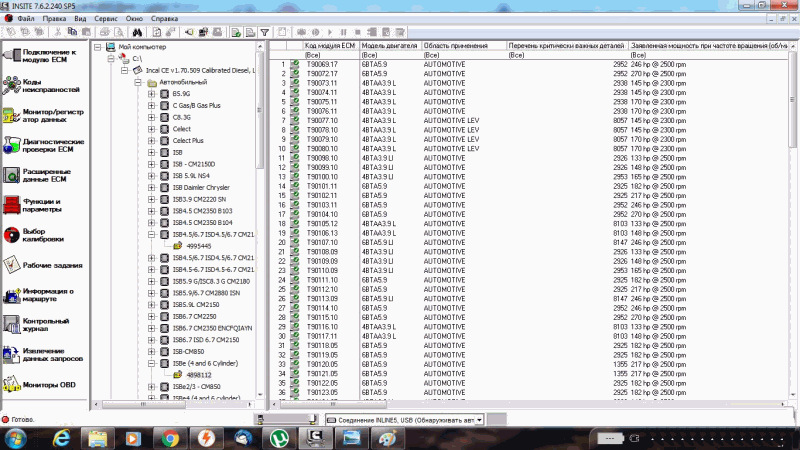This screenshot has height=450, width=800.
Task: Open ECM Diagnostic Tests (Диагностические проверки)
Action: click(x=43, y=145)
